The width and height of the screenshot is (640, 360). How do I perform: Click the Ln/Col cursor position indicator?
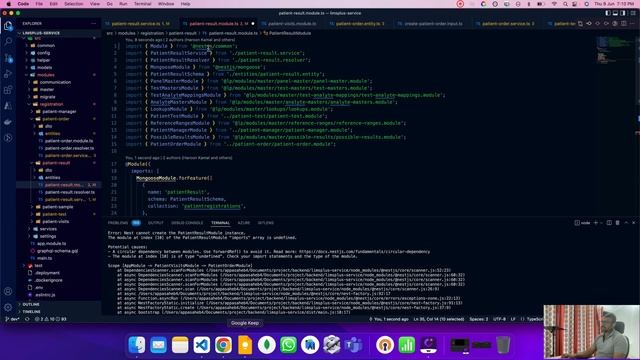coord(439,319)
